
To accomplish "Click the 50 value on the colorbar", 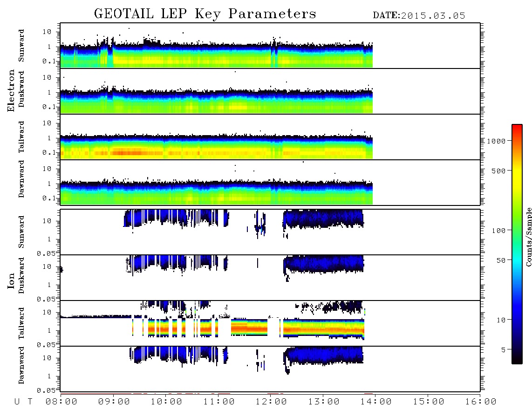I will [x=501, y=260].
